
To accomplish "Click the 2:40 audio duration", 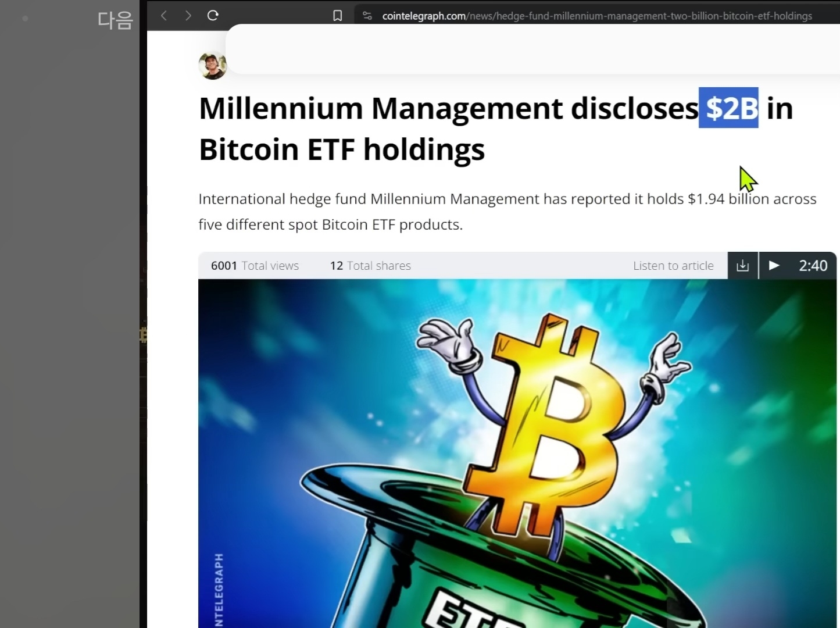I will (x=813, y=266).
